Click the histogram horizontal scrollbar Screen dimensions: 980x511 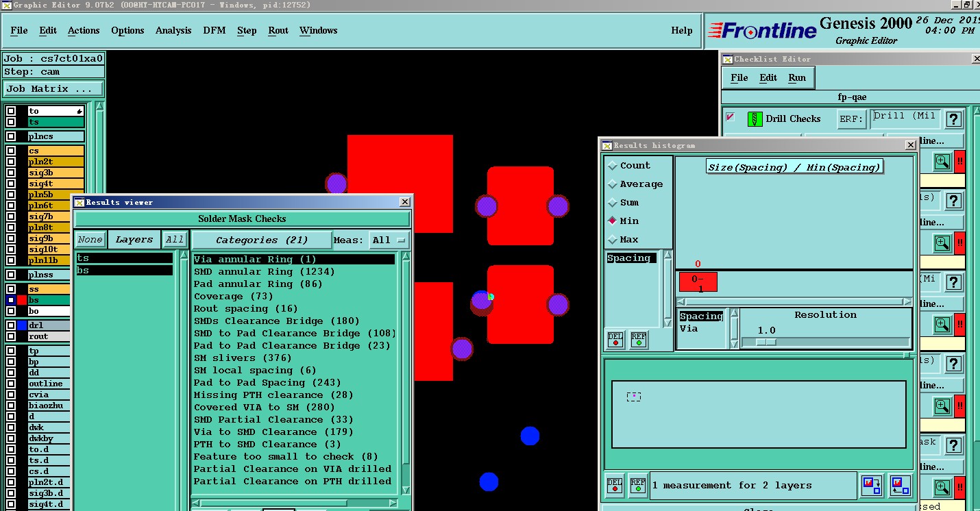click(x=794, y=301)
